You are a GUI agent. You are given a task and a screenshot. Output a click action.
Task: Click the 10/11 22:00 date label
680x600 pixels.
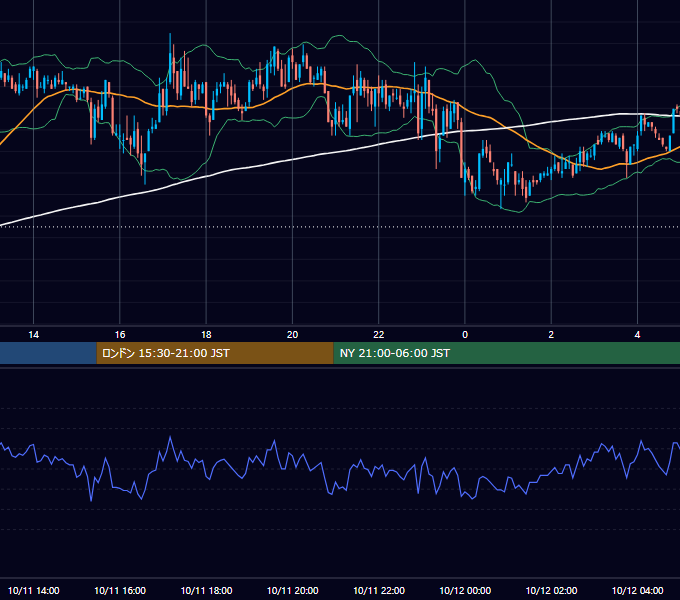click(379, 590)
